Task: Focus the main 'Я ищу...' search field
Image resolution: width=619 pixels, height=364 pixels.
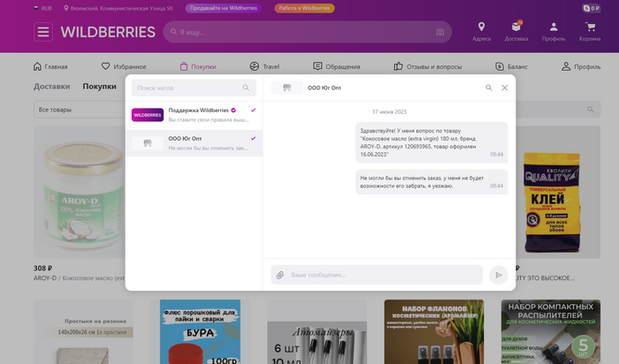Action: (307, 32)
